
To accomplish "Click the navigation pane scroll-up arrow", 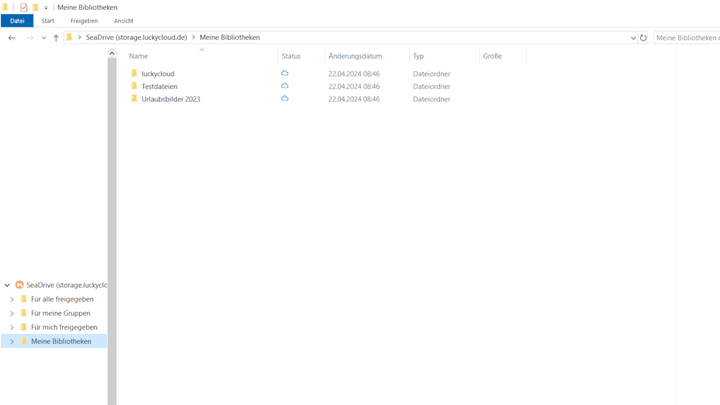I will [x=112, y=53].
